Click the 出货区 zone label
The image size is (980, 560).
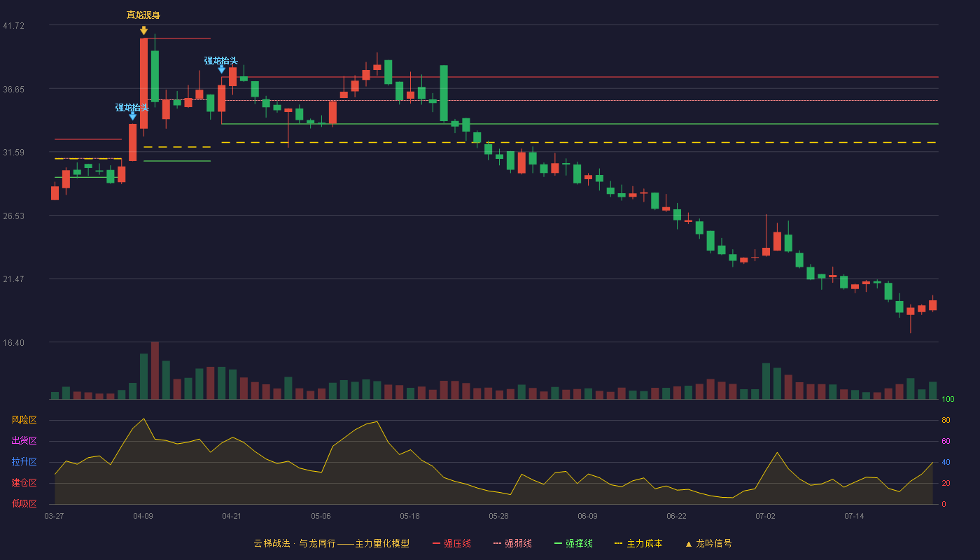pyautogui.click(x=24, y=441)
